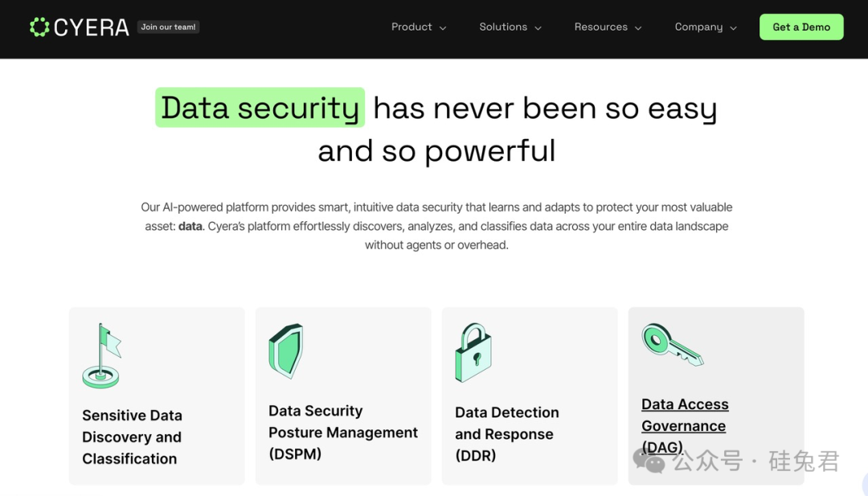Click the padlock icon
The height and width of the screenshot is (496, 868).
click(x=473, y=352)
